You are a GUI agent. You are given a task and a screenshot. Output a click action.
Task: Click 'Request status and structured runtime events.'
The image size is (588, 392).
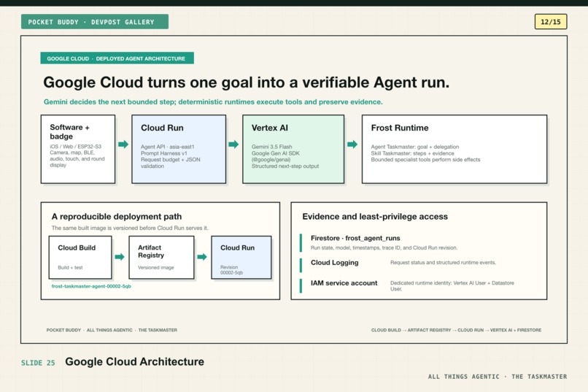[x=444, y=263]
